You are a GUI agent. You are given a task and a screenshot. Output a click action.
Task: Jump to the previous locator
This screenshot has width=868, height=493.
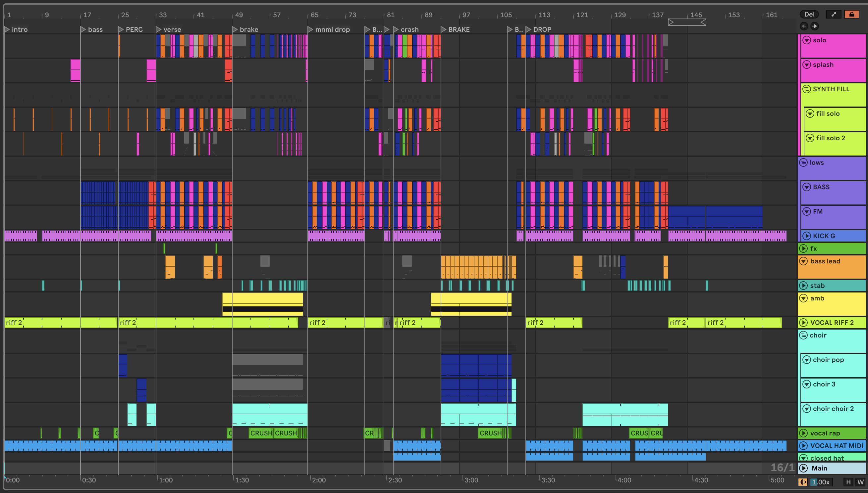[804, 26]
